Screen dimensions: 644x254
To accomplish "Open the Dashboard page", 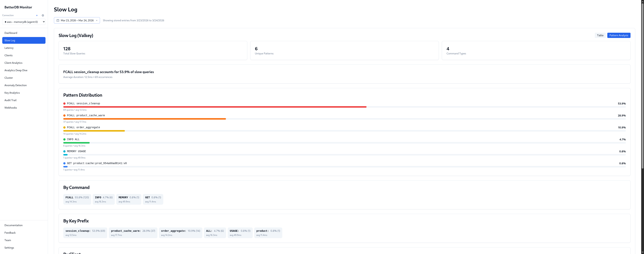I will click(x=11, y=33).
